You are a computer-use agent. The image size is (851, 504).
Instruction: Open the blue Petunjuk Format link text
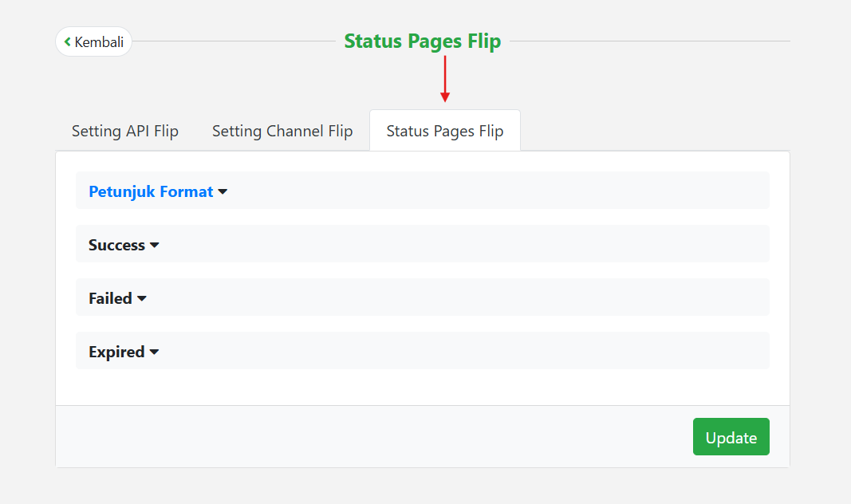[x=151, y=191]
